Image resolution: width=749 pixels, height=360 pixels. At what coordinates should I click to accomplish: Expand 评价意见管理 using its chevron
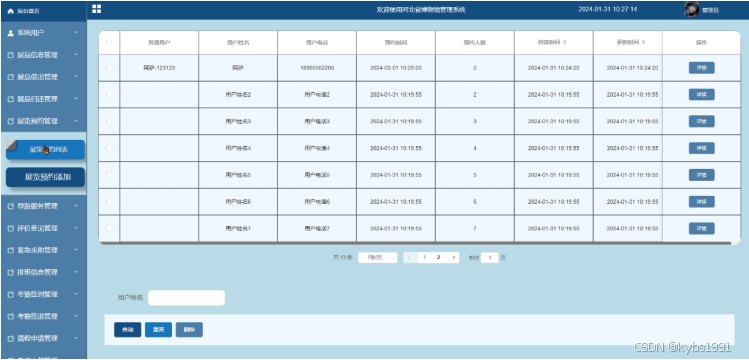click(x=76, y=228)
